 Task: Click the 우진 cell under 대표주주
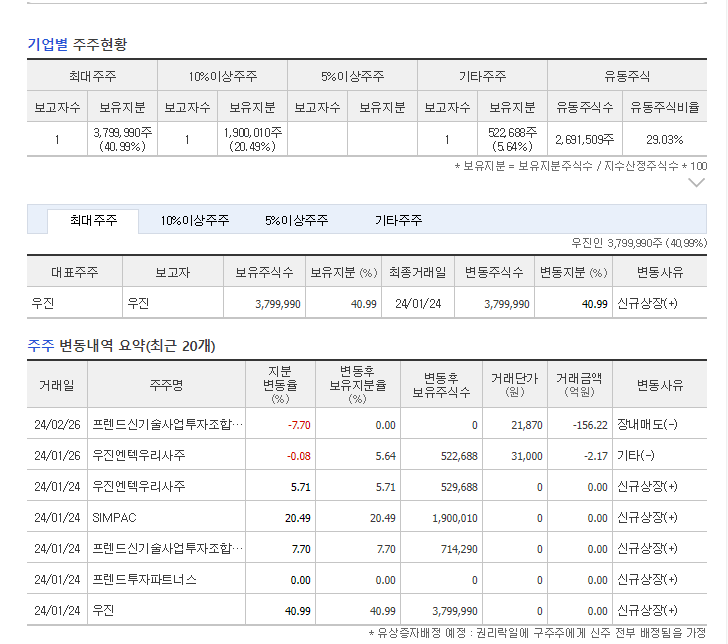tap(43, 303)
